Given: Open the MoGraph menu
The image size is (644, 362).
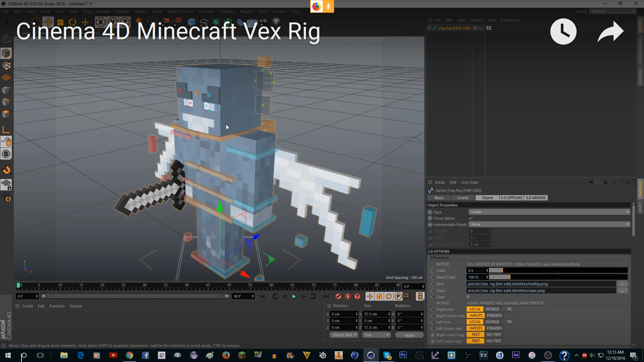Looking at the screenshot, I should coord(206,11).
